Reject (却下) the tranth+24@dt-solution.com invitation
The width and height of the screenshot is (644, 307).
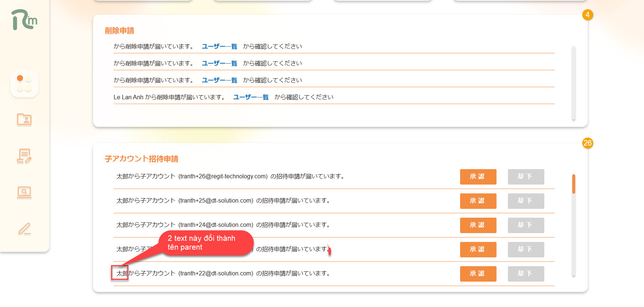526,225
